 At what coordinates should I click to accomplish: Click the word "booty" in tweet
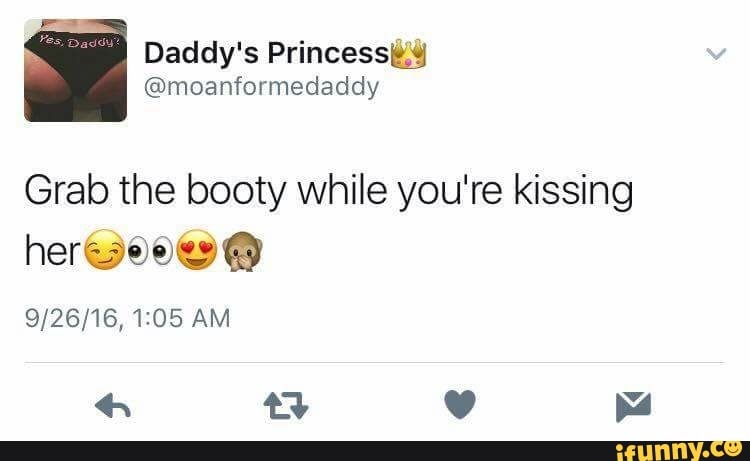tap(235, 192)
